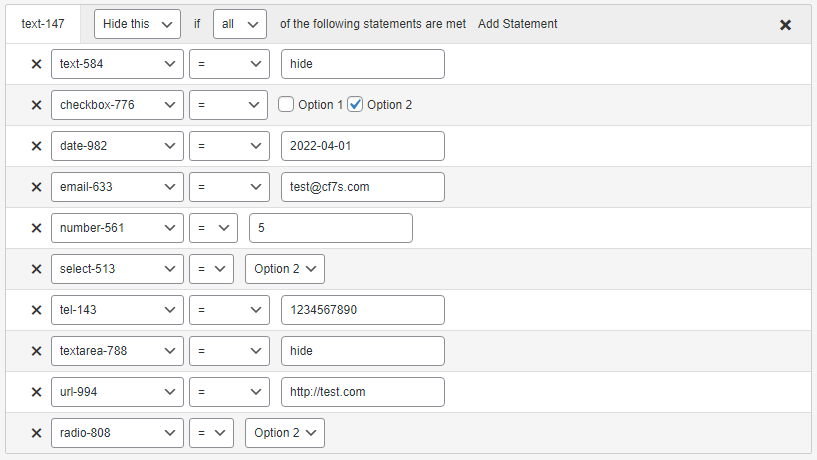Image resolution: width=817 pixels, height=460 pixels.
Task: Remove the number-561 statement row
Action: point(36,228)
